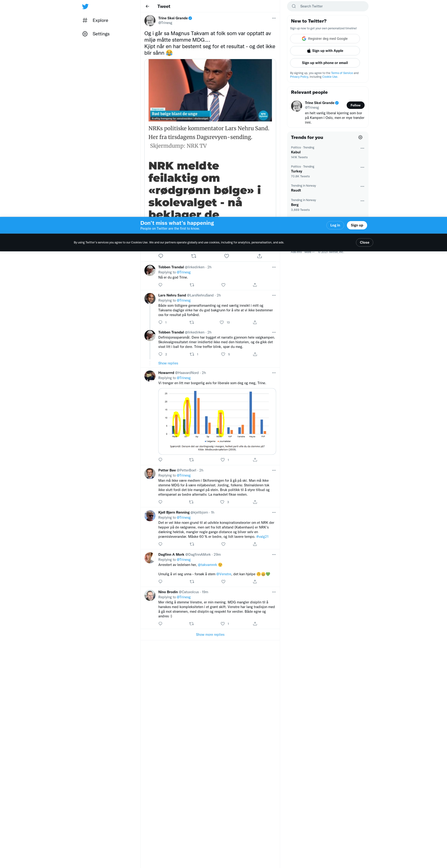Viewport: 447px width, 868px height.
Task: Retweet Tobben Trandal's 'Definisjonsspørsmål' reply
Action: click(x=192, y=354)
